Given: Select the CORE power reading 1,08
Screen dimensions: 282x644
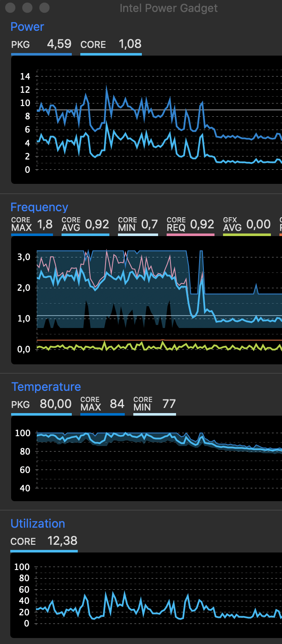Looking at the screenshot, I should (129, 44).
